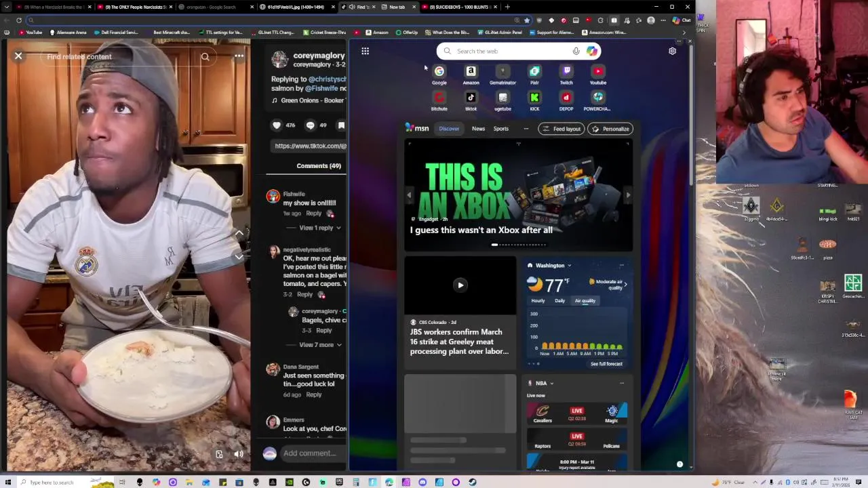The image size is (868, 488).
Task: Select the News tab in MSN feed
Action: (x=478, y=129)
